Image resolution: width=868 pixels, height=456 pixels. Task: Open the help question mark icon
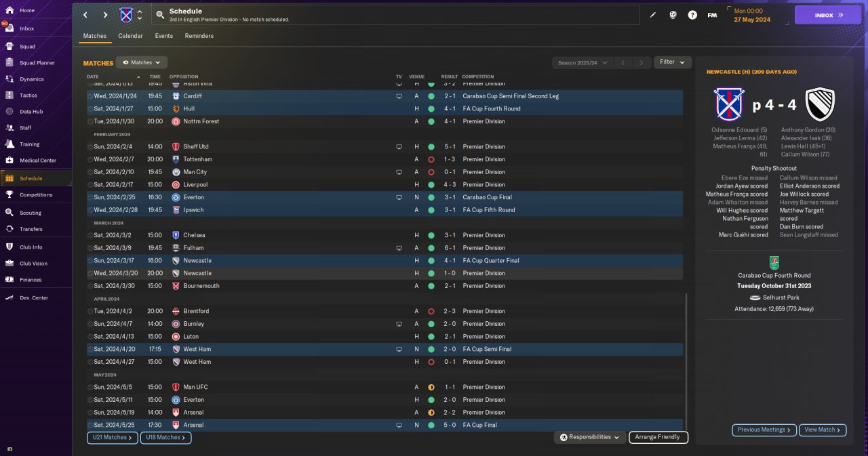692,15
